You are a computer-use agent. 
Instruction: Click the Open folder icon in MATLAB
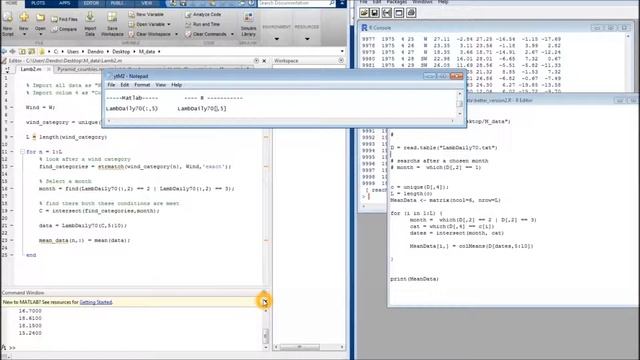click(40, 18)
